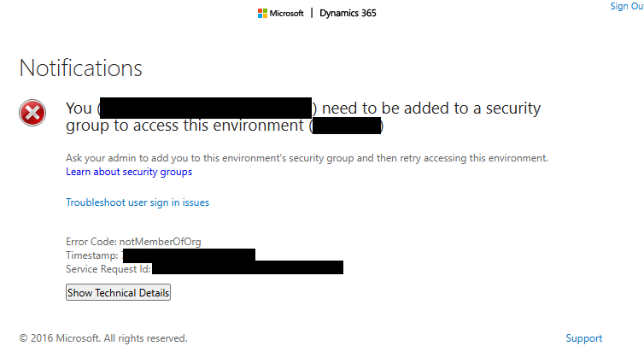Image resolution: width=644 pixels, height=346 pixels.
Task: Click the Notifications heading
Action: point(81,67)
